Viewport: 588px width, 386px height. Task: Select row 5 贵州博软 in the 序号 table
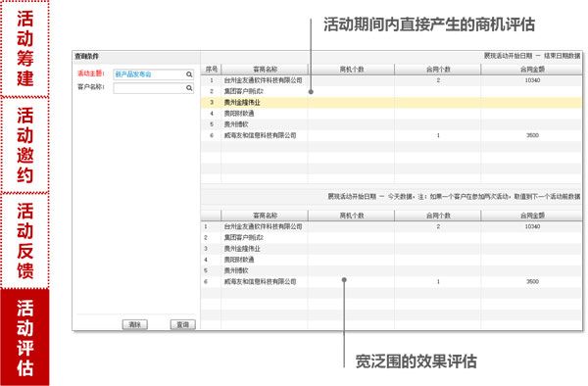[x=391, y=124]
